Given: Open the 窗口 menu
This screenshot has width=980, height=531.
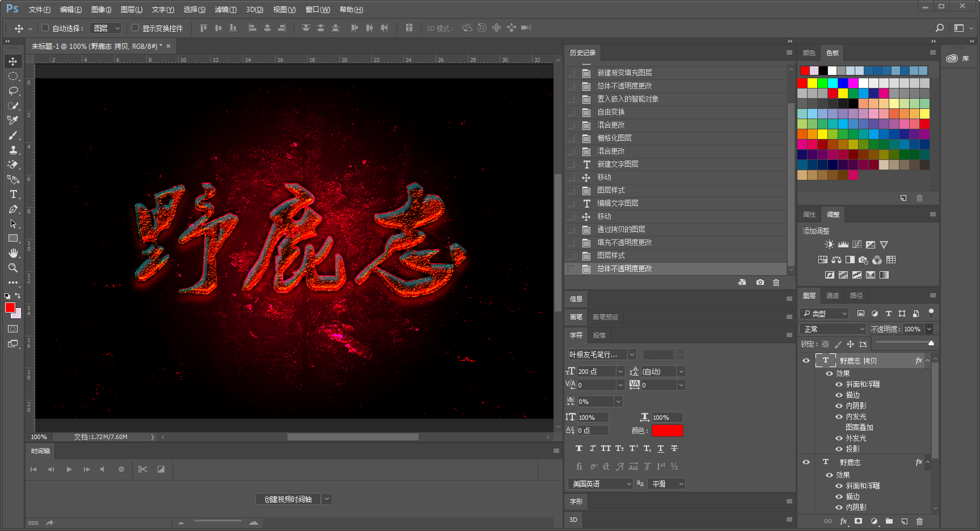Looking at the screenshot, I should coord(318,10).
